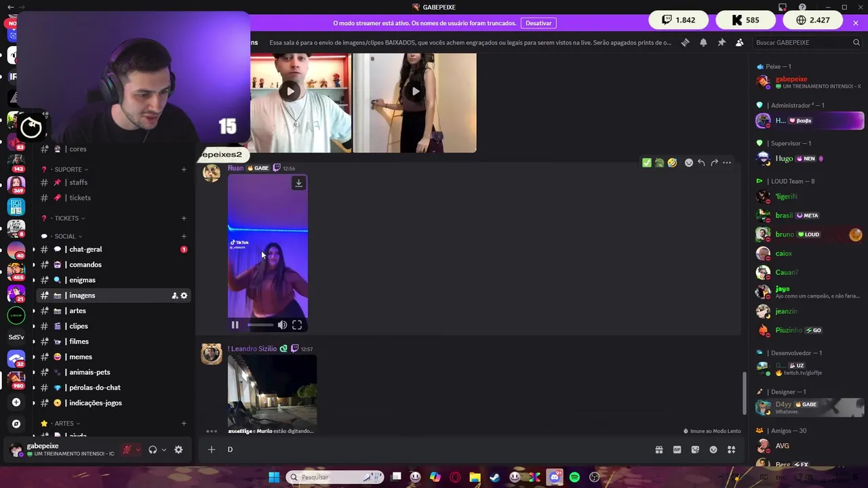The height and width of the screenshot is (488, 868).
Task: Focus the Buscar GABEPEIXE search field
Action: tap(808, 42)
